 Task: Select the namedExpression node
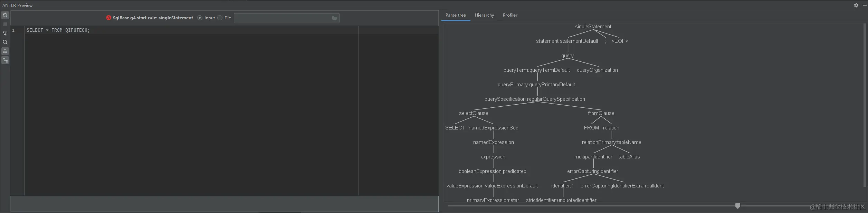[493, 142]
